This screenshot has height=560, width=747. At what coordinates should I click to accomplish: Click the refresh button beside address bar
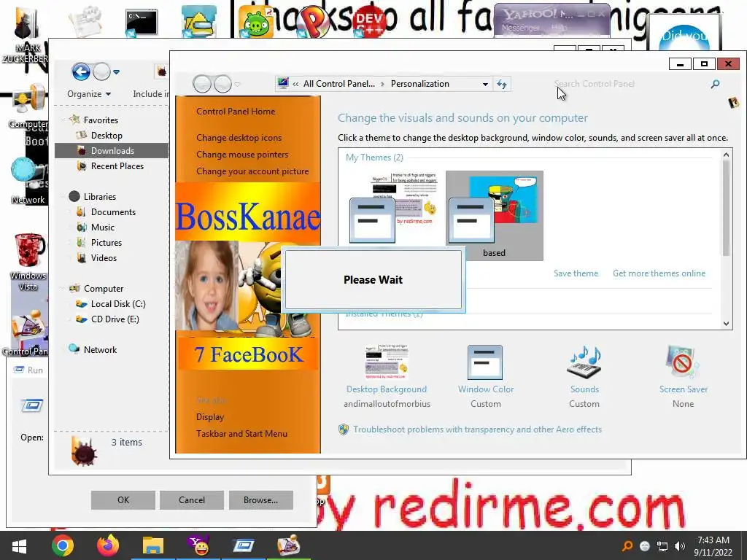click(x=502, y=85)
